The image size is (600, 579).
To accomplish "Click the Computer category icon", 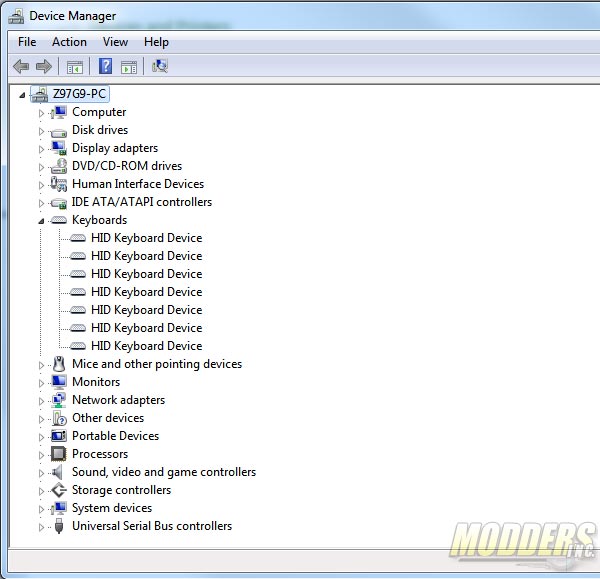I will coord(59,112).
